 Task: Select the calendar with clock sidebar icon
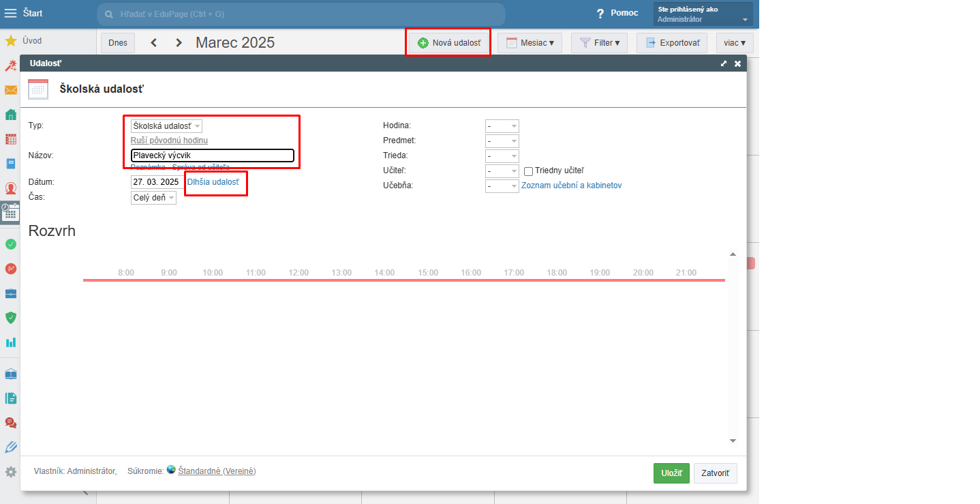(10, 212)
